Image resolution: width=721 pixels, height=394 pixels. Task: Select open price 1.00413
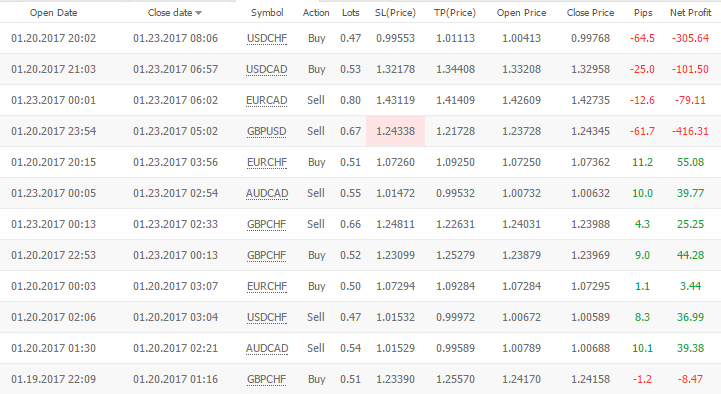(521, 38)
